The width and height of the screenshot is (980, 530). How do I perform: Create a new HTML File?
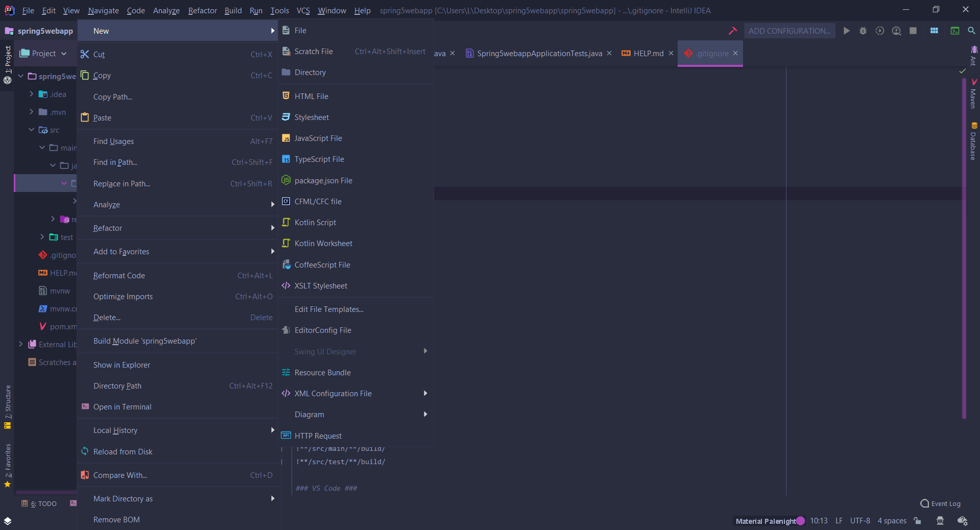click(356, 97)
